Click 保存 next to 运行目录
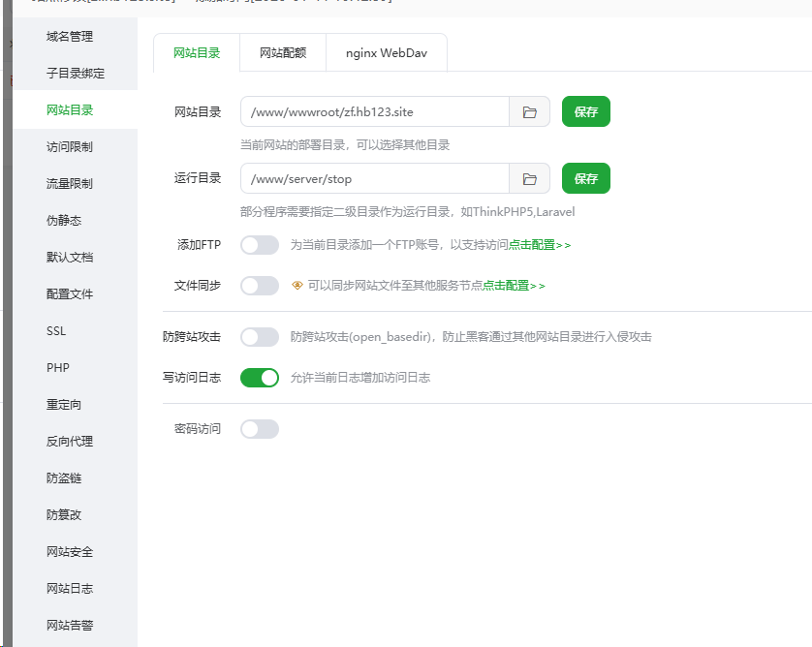The height and width of the screenshot is (647, 812). coord(586,179)
